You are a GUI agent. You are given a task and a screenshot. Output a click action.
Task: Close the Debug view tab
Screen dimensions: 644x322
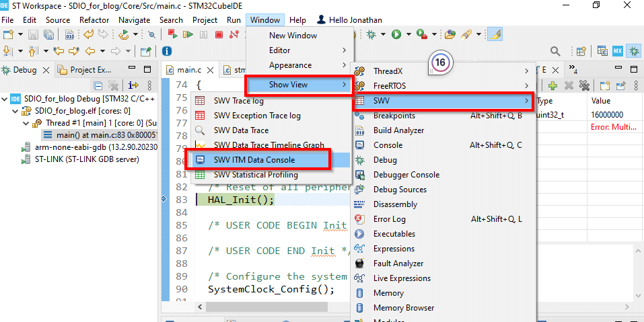[46, 70]
